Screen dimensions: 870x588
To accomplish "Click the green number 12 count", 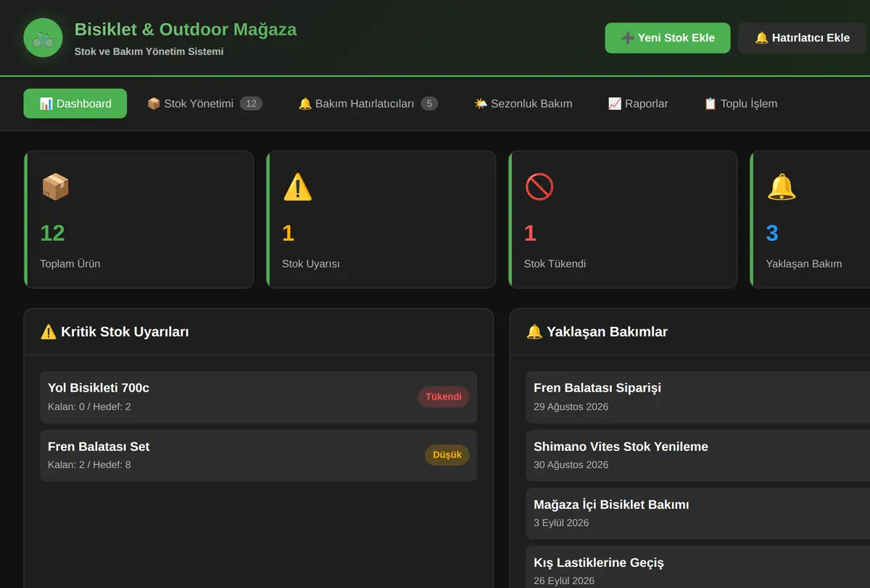I will coord(52,233).
